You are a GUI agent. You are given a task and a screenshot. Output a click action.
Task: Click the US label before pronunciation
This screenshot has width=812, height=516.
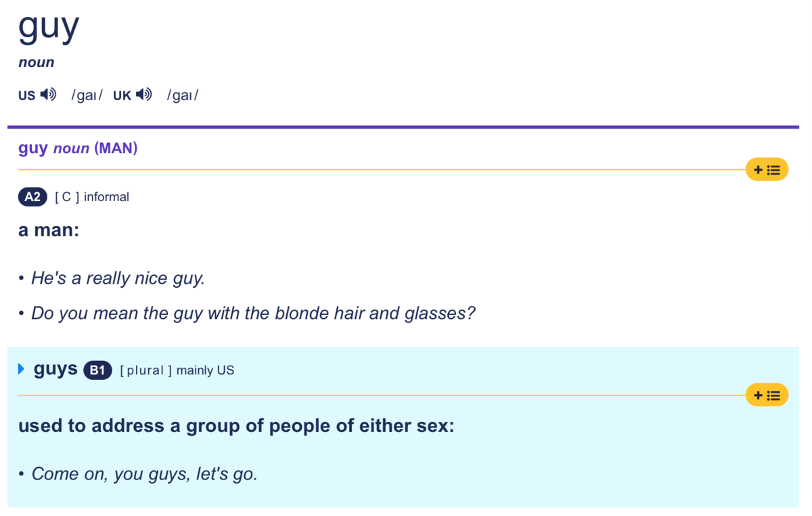coord(27,95)
